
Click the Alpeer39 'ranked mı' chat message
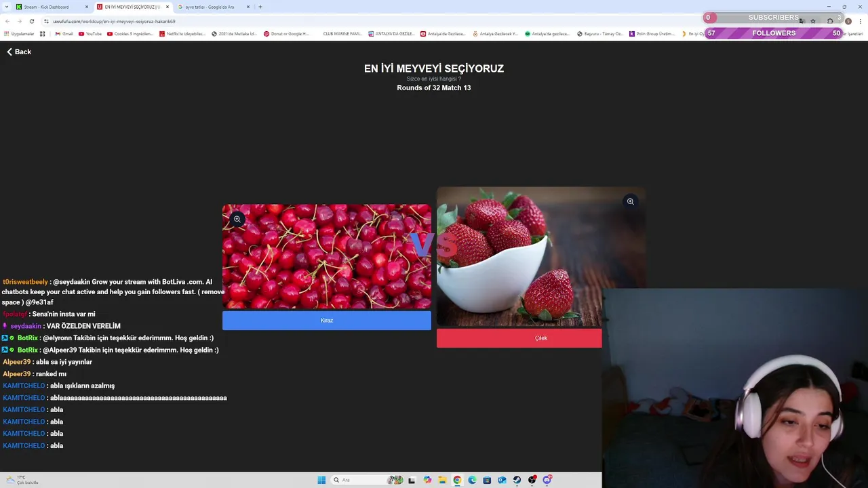pos(52,374)
